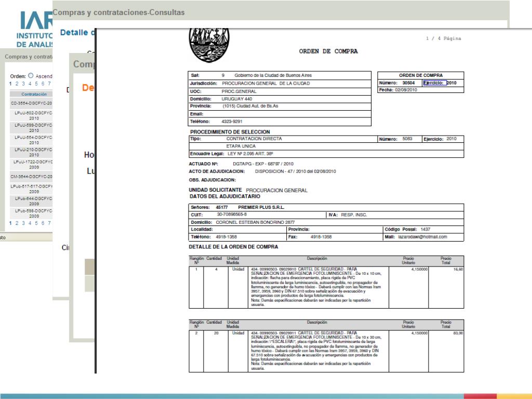Go to page 5 in pagination under Orden
This screenshot has height=399, width=532.
[x=36, y=84]
